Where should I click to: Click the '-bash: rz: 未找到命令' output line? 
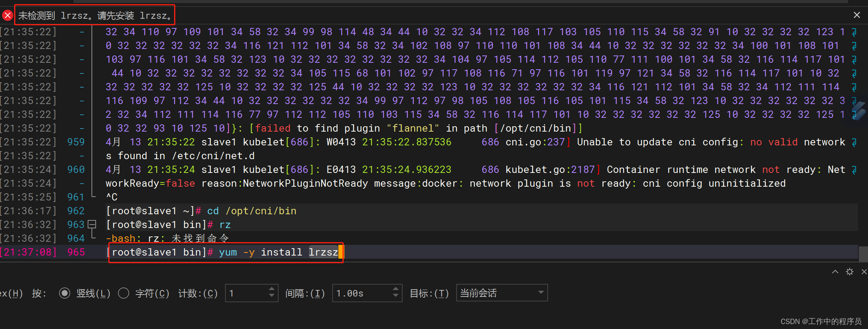[x=167, y=238]
